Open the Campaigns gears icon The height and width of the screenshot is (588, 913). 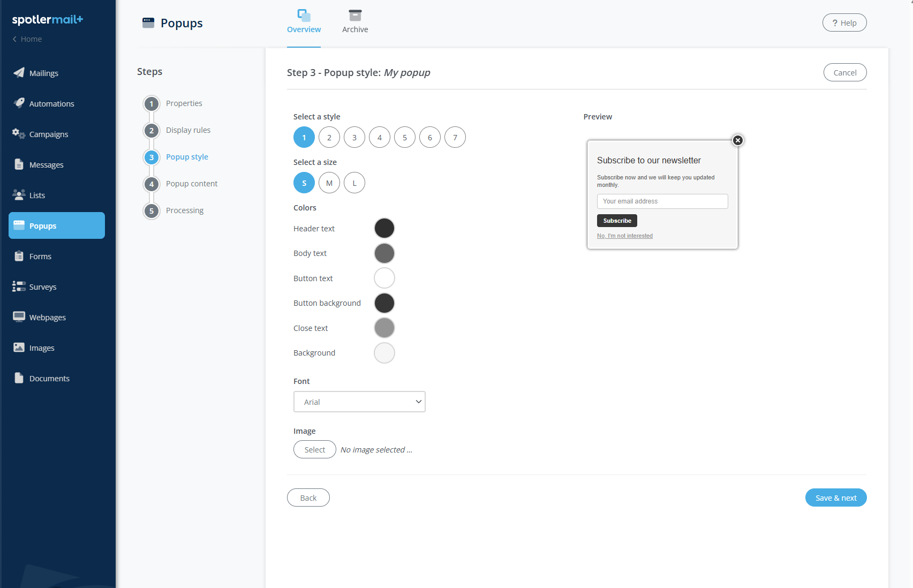[19, 134]
